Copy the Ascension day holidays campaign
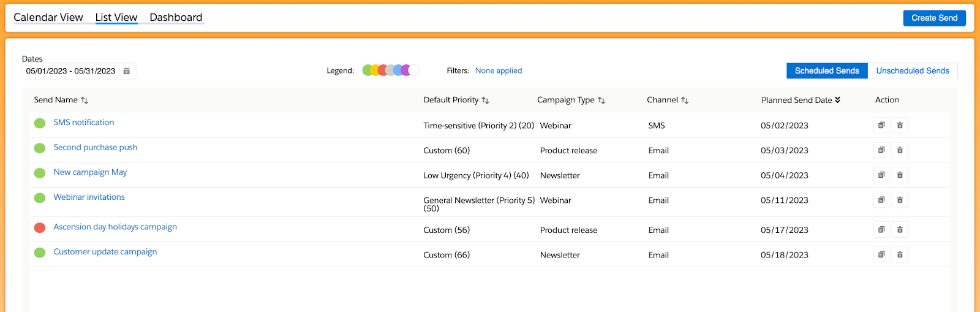Image resolution: width=980 pixels, height=312 pixels. 881,230
